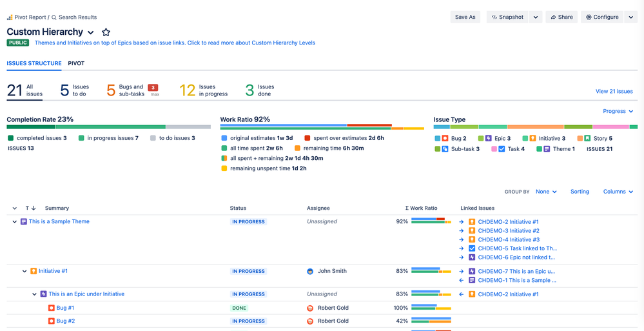644x331 pixels.
Task: Select the 5 Bugs and sub-tasks counter
Action: click(125, 90)
